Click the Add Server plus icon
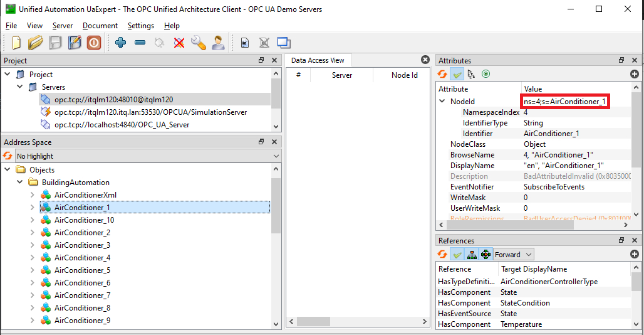 pos(121,43)
